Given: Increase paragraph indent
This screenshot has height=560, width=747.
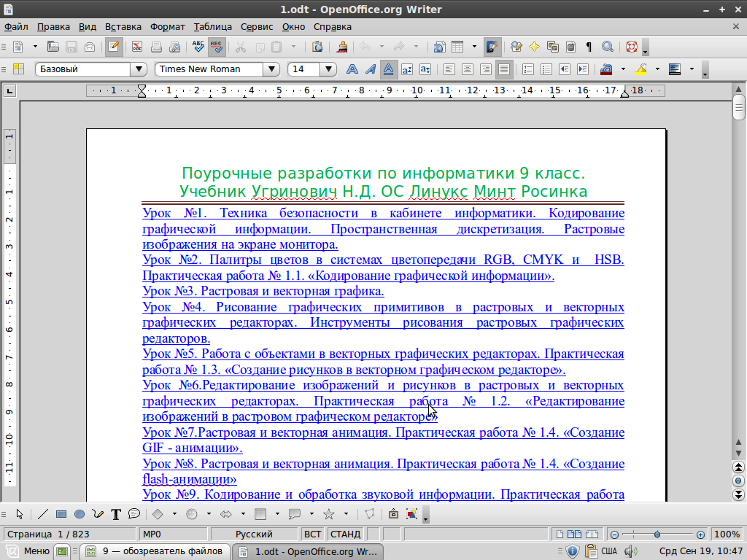Looking at the screenshot, I should [583, 69].
